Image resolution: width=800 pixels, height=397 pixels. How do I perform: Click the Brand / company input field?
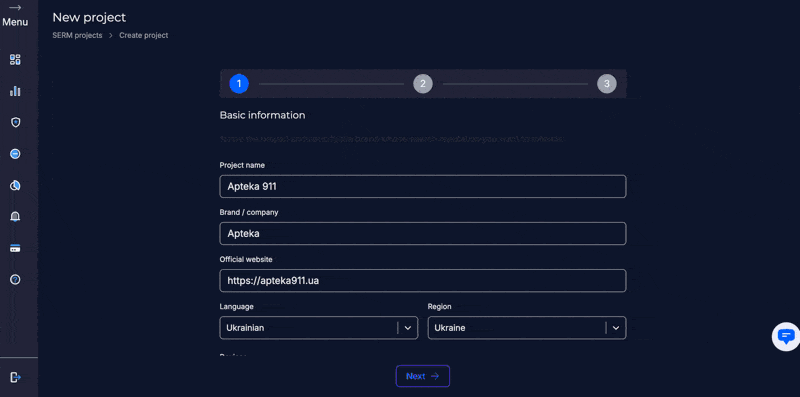point(423,233)
